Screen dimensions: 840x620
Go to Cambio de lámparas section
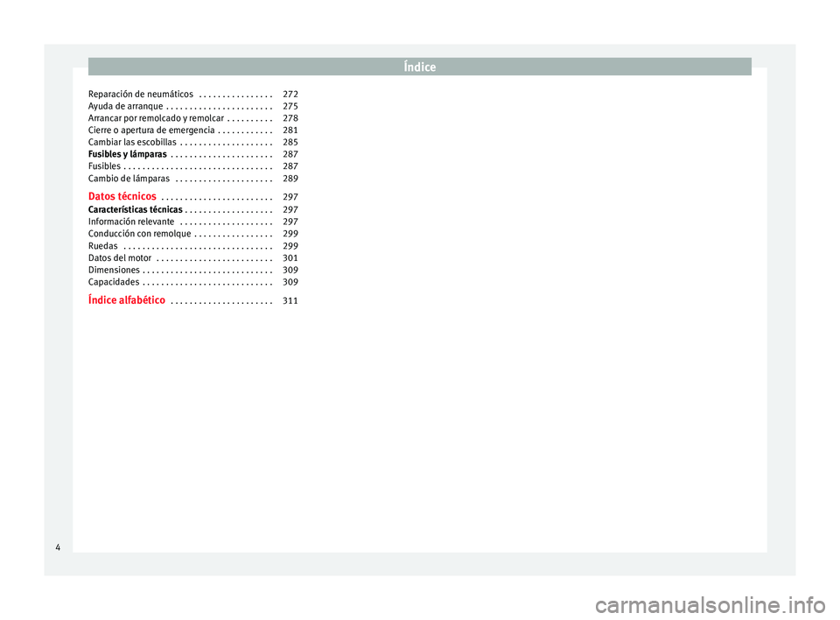pyautogui.click(x=129, y=179)
